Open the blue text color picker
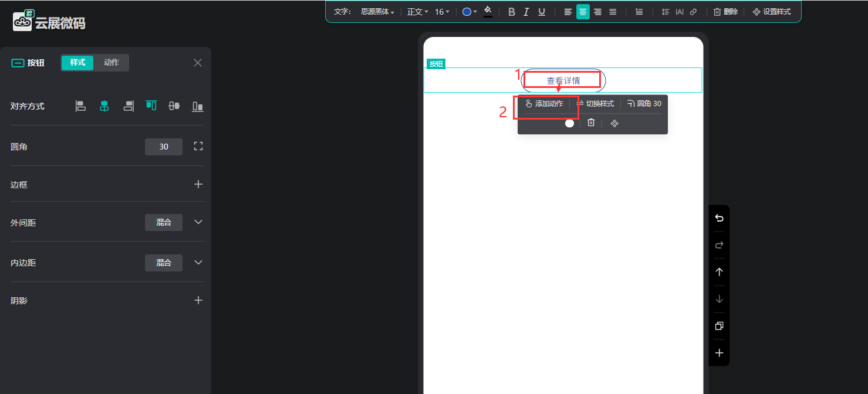868x394 pixels. coord(469,12)
